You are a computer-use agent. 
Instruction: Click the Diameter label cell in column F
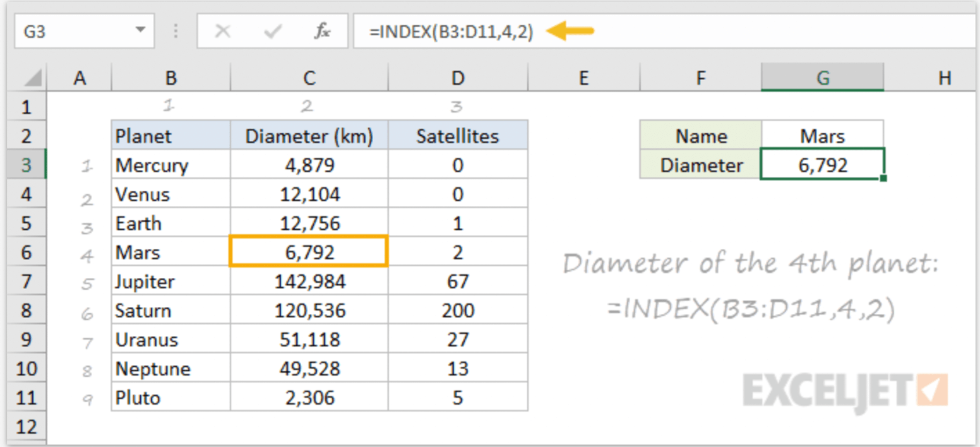pos(701,165)
